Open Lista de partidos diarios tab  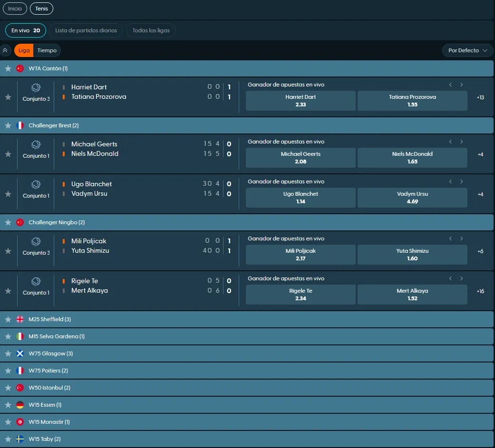coord(86,30)
